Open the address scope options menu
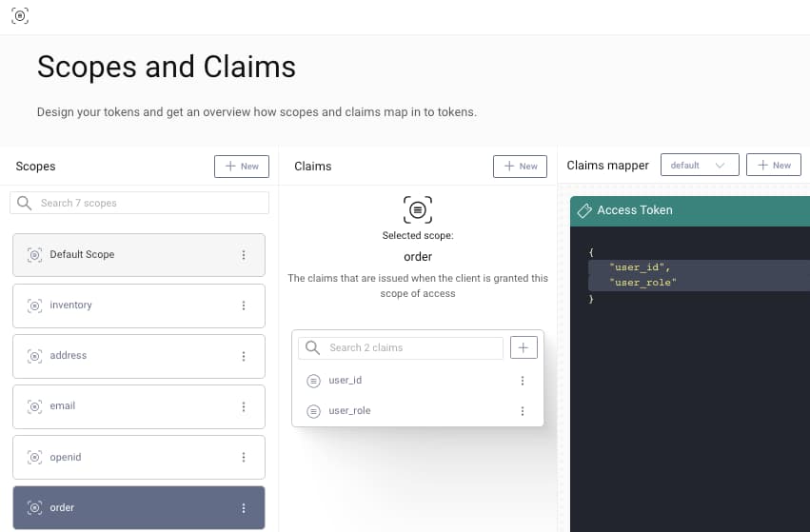This screenshot has width=810, height=532. tap(244, 356)
